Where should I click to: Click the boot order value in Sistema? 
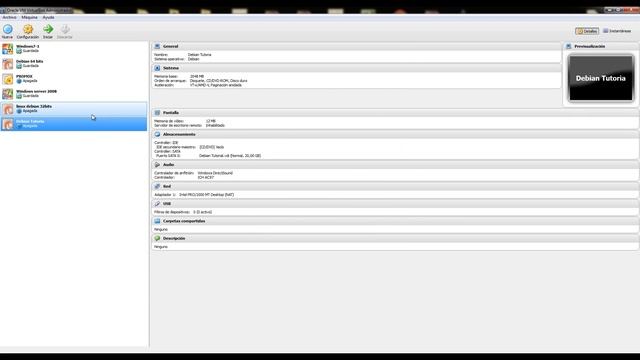(218, 81)
